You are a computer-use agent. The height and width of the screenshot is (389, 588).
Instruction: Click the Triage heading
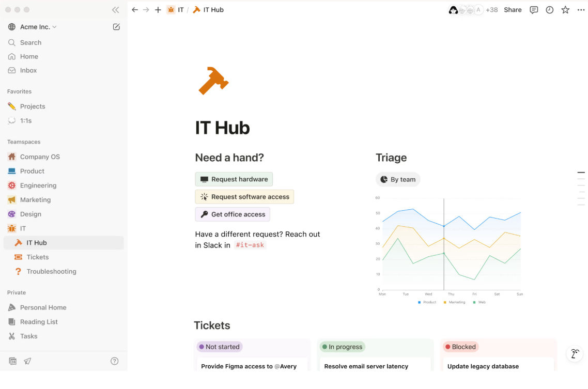click(x=391, y=158)
